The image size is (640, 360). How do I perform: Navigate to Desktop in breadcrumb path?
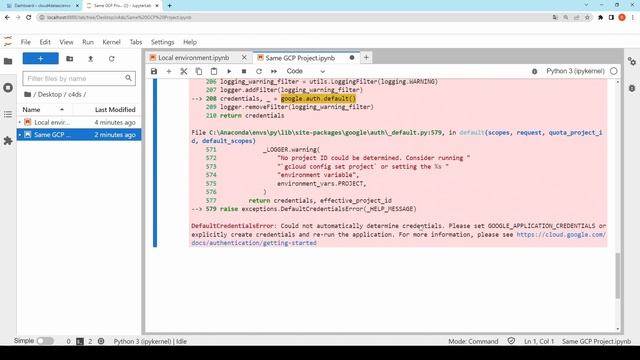click(50, 94)
